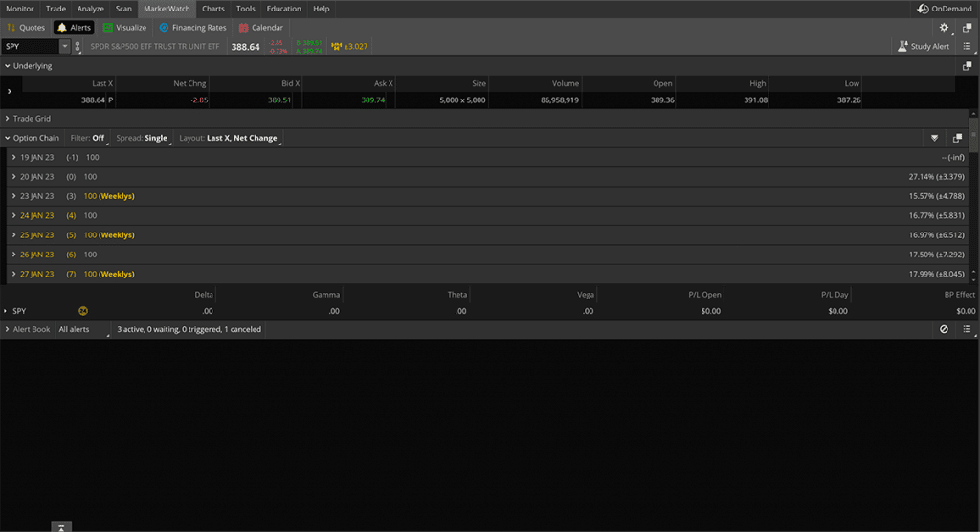The width and height of the screenshot is (980, 532).
Task: Click the Bid X column header
Action: tap(291, 84)
